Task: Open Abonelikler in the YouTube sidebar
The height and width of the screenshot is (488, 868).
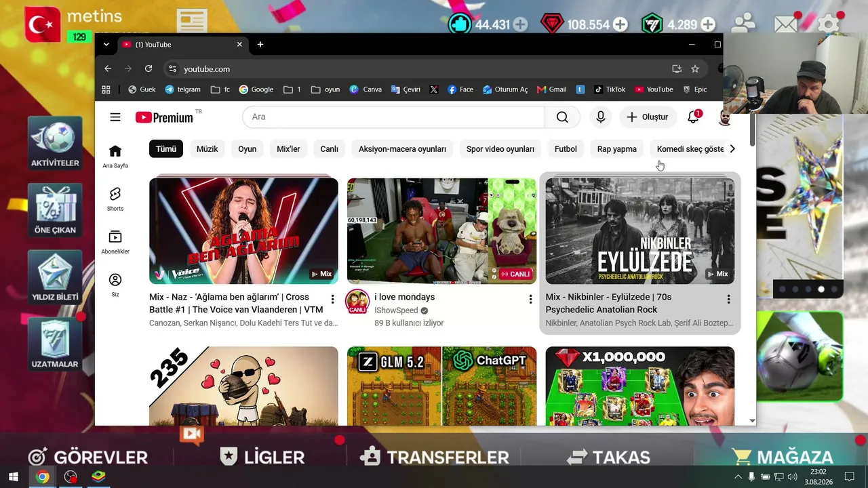Action: 115,242
